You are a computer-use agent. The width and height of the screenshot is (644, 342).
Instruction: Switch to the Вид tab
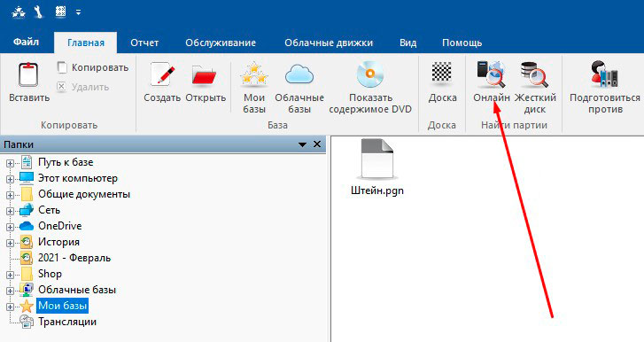pyautogui.click(x=407, y=43)
